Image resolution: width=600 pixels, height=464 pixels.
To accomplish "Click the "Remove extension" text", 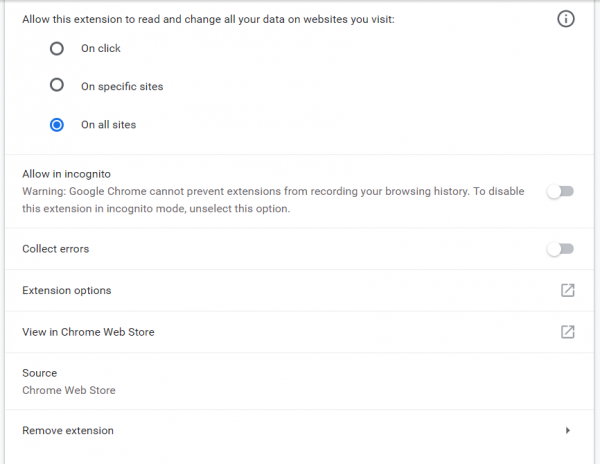I will [68, 430].
